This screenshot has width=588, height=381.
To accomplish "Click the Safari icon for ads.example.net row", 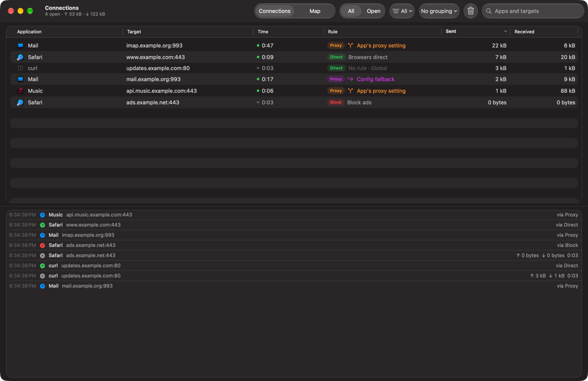I will [20, 102].
